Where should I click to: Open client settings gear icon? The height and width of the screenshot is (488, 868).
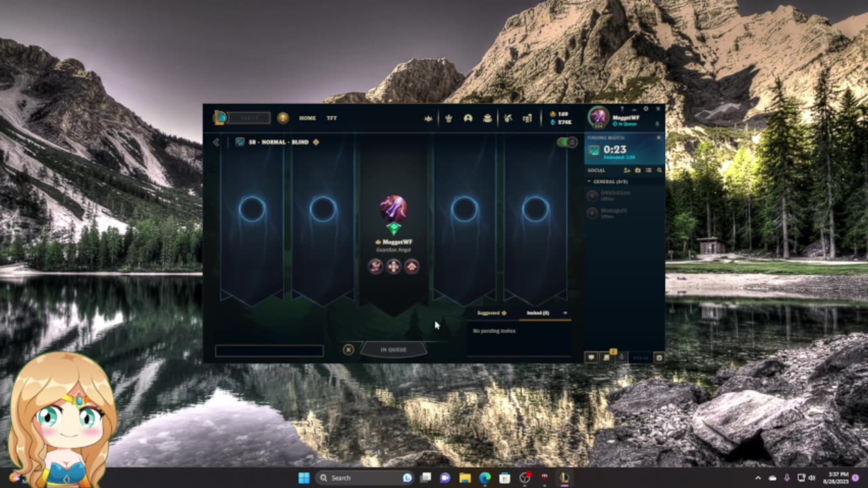point(646,108)
